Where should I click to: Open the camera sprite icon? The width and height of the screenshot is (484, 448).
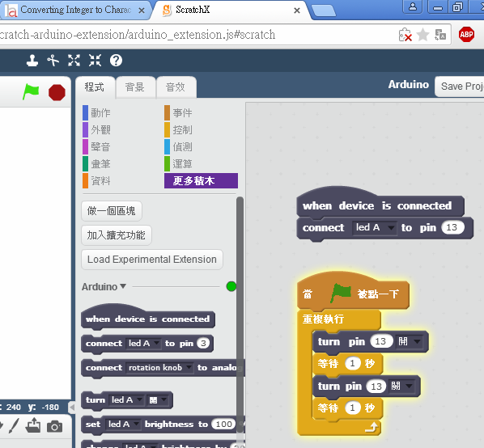tap(55, 427)
